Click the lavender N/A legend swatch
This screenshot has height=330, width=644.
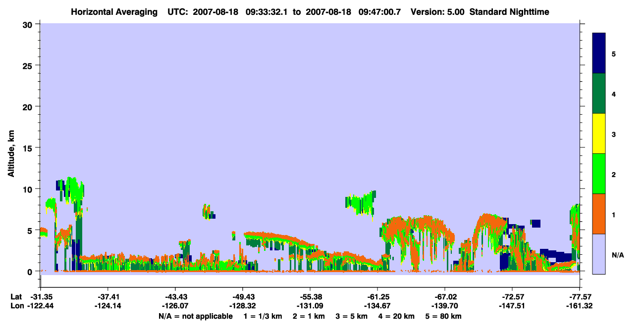click(599, 254)
